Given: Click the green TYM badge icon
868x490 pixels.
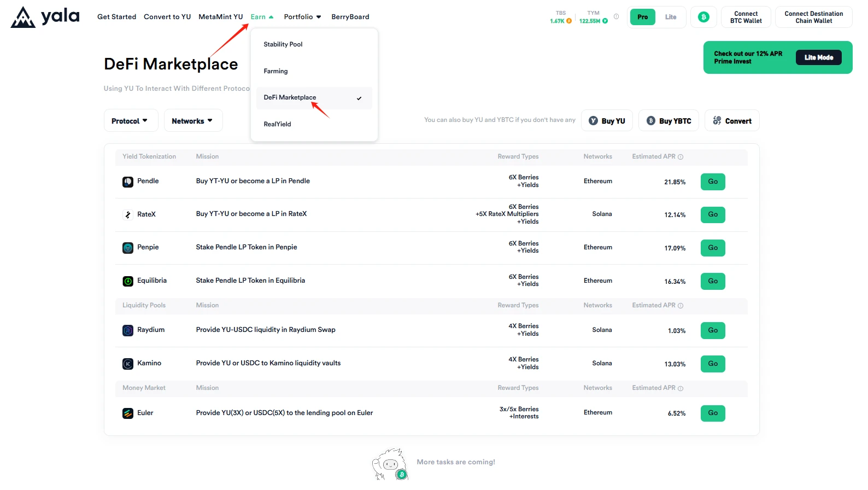Looking at the screenshot, I should point(605,21).
